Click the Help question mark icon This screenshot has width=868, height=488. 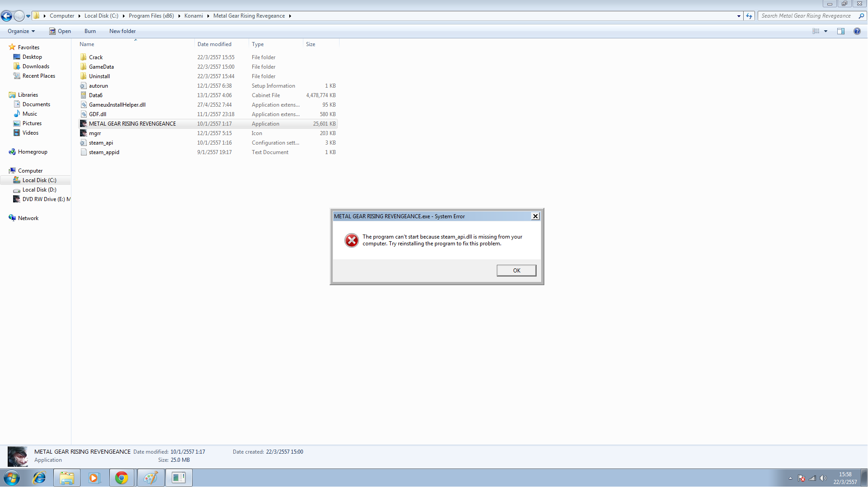point(857,31)
